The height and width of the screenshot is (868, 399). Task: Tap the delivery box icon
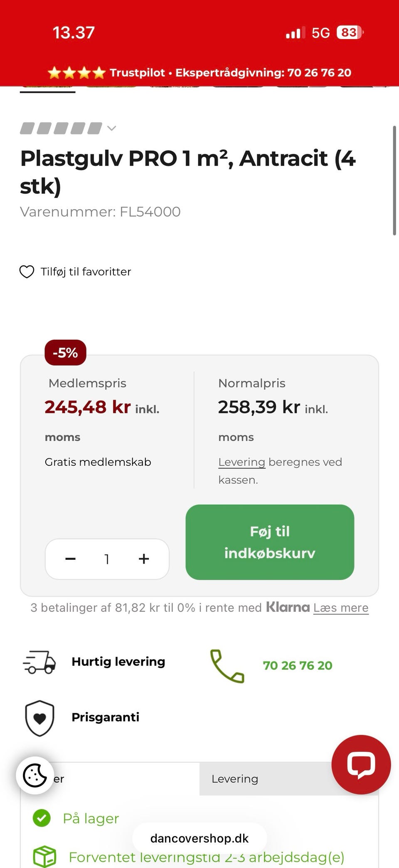pos(44,856)
